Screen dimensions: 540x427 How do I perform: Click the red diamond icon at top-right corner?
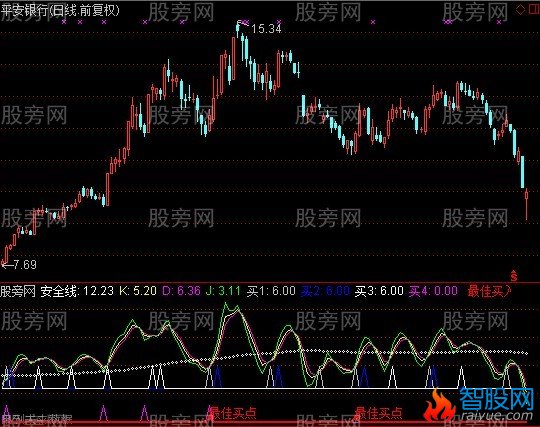click(520, 10)
